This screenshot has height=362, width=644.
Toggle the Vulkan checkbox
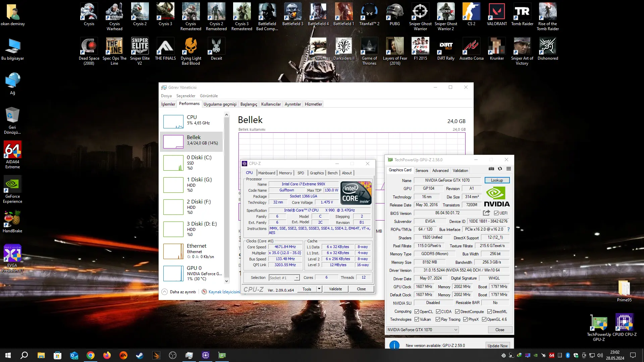(x=417, y=319)
